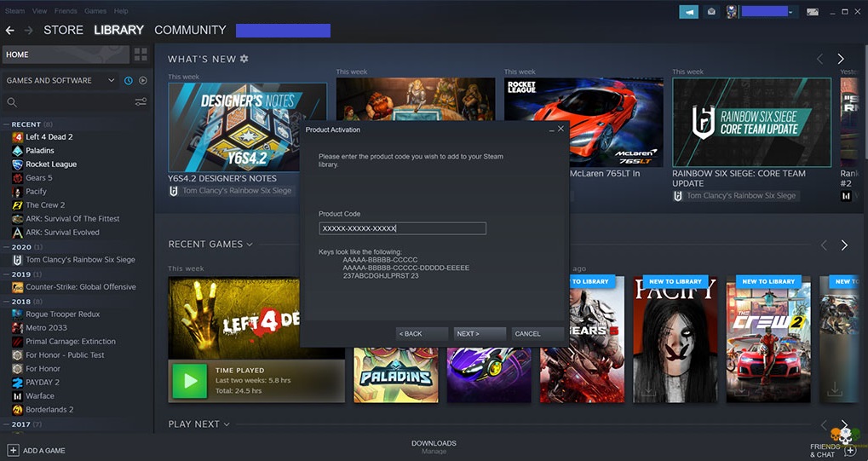Close the Product Activation dialog

560,129
